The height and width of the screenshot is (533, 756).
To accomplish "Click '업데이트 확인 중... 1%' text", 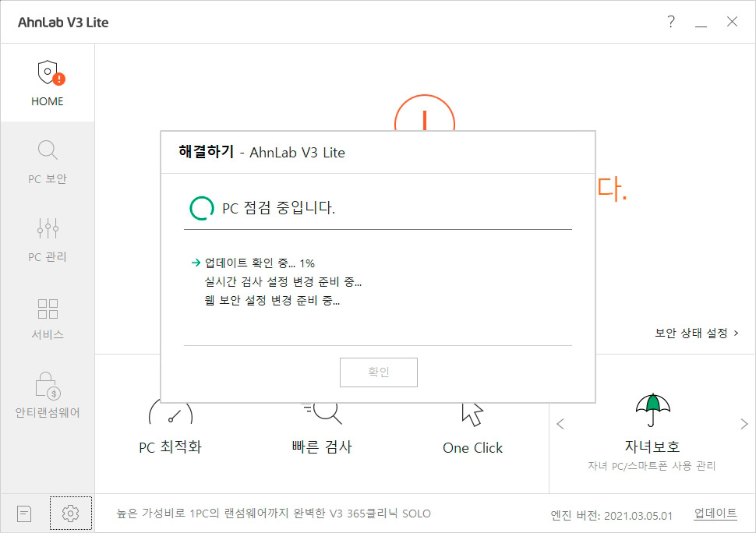I will tap(260, 263).
